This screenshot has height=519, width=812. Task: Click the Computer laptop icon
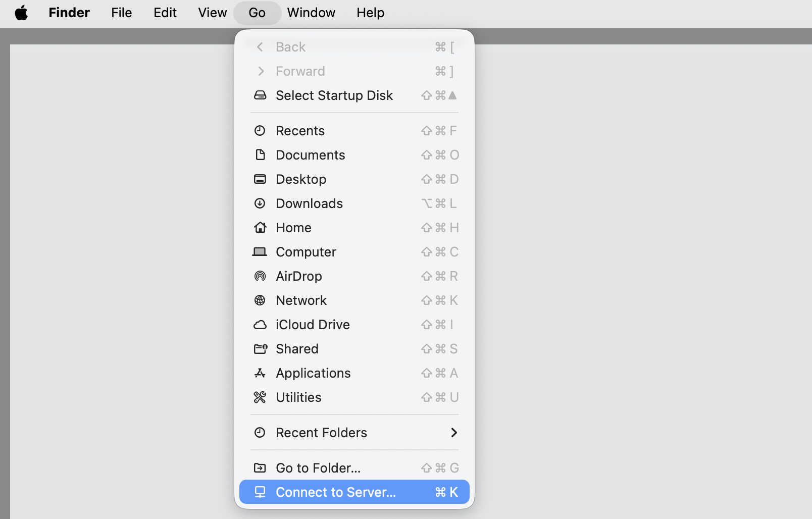pyautogui.click(x=260, y=251)
